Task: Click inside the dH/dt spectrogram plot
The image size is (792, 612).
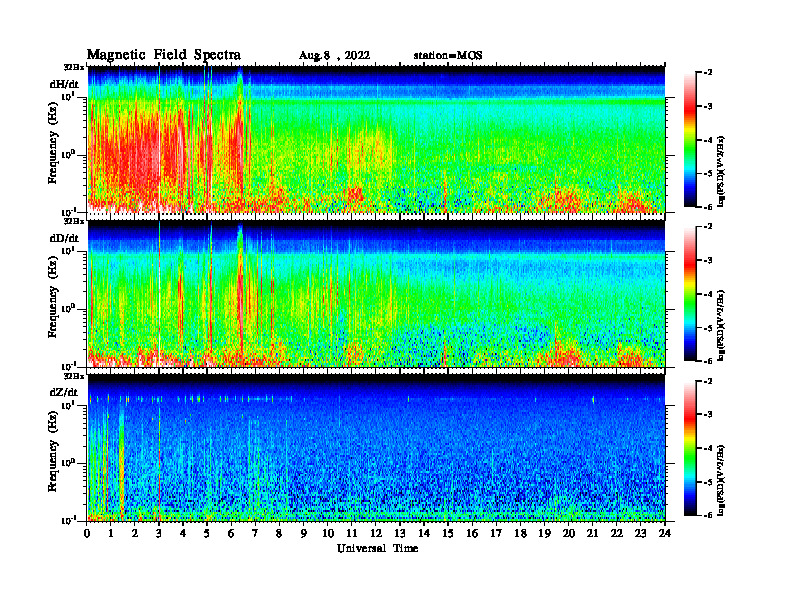Action: 376,139
